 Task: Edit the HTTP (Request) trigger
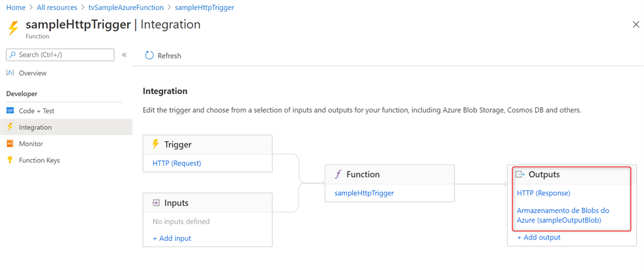coord(177,163)
